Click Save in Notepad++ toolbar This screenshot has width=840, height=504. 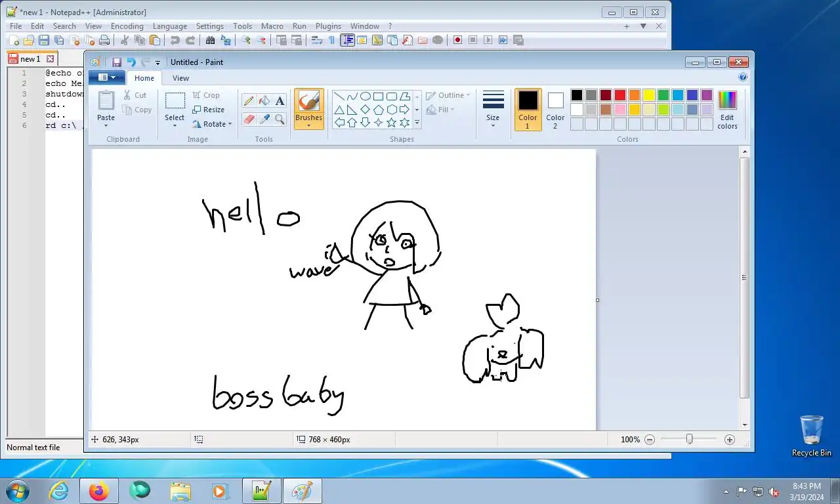[x=43, y=40]
